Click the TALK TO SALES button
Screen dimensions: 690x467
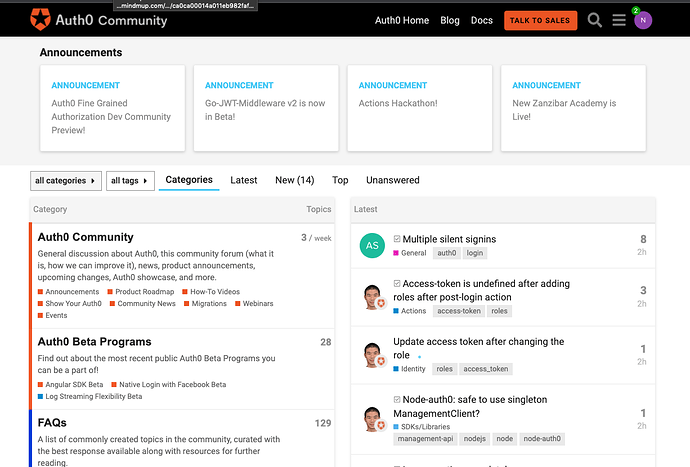click(x=540, y=20)
